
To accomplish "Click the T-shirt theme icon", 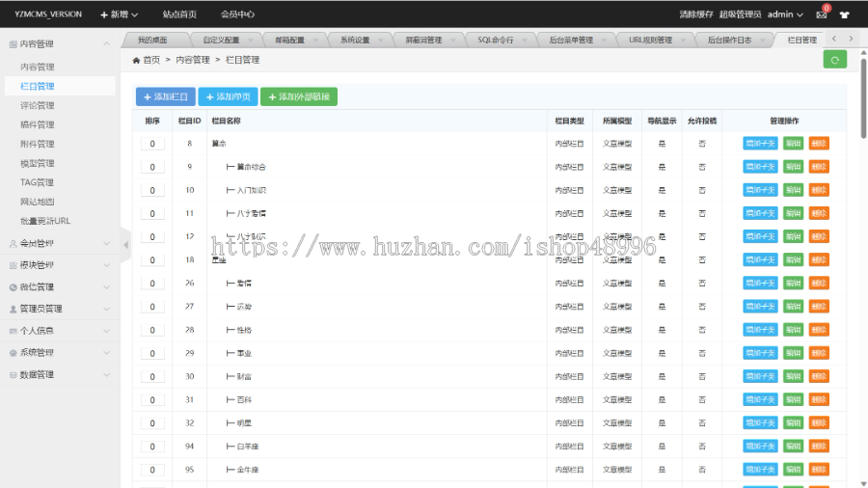I will (x=846, y=14).
